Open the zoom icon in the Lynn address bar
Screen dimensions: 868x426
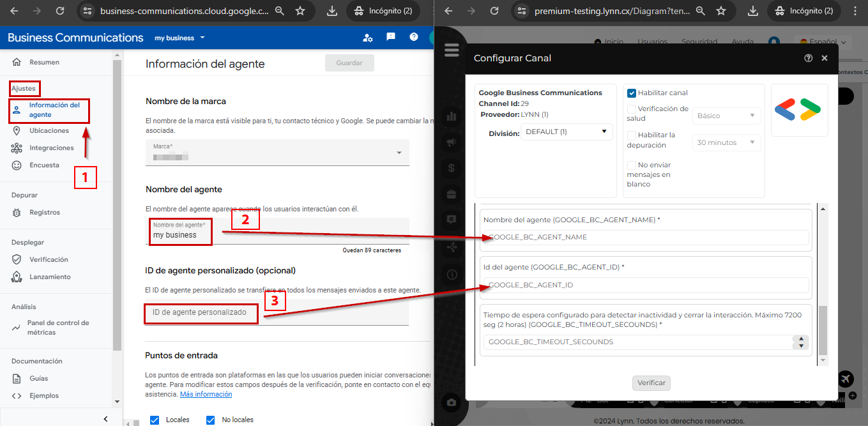click(x=701, y=11)
